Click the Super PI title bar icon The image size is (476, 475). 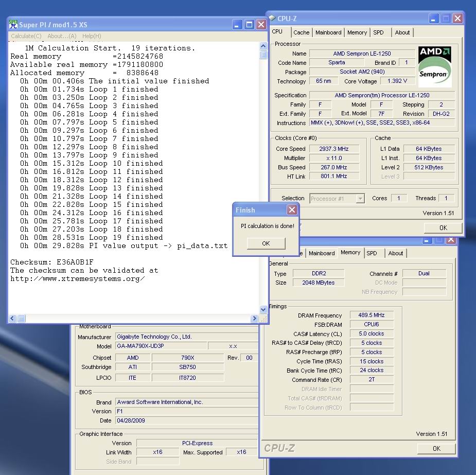click(x=13, y=24)
